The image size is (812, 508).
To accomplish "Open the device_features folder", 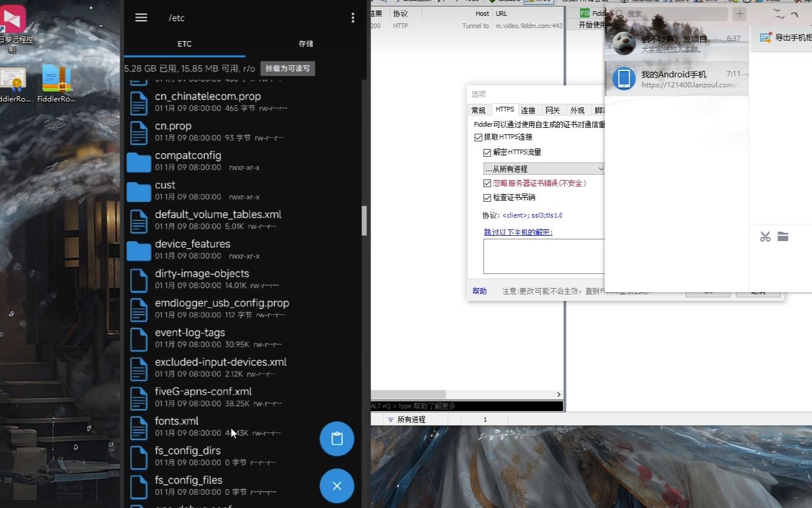I will click(x=139, y=250).
